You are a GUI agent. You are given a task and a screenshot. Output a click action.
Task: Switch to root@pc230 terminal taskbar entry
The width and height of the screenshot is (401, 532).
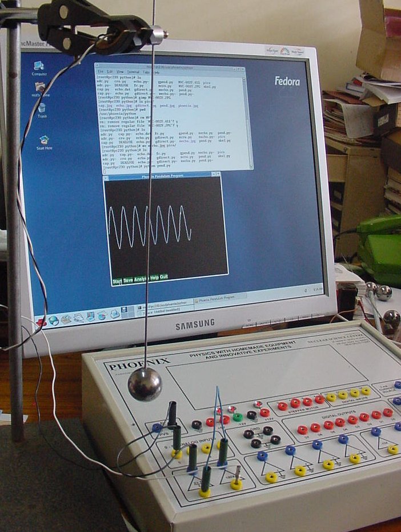165,306
